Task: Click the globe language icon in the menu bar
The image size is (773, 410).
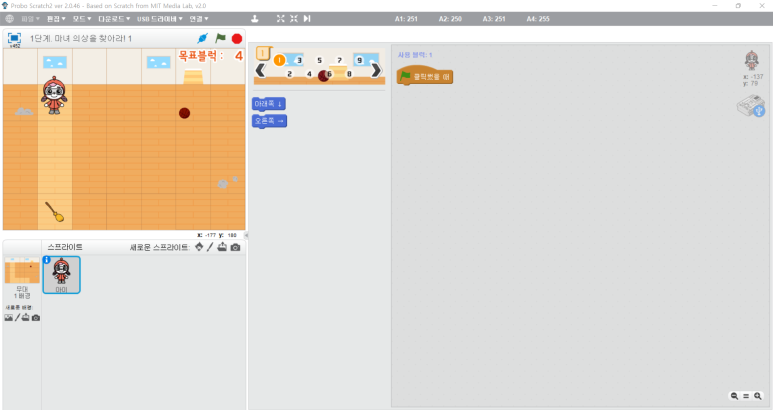Action: click(x=10, y=19)
